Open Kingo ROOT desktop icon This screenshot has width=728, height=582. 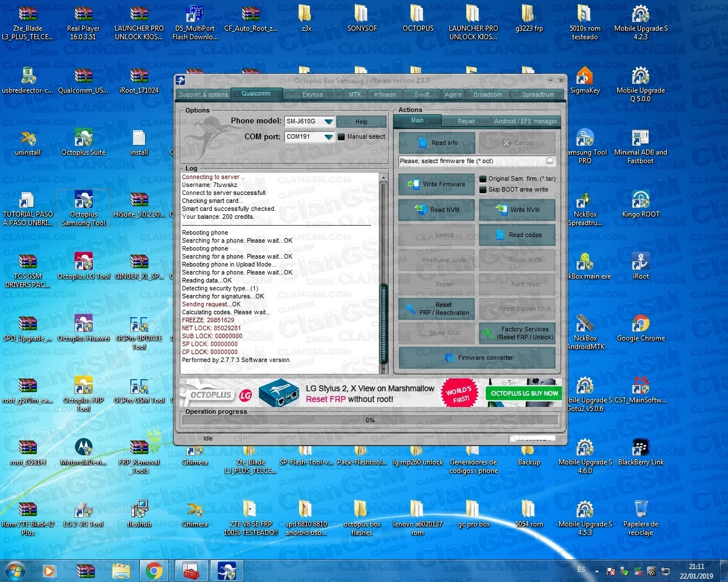[640, 204]
